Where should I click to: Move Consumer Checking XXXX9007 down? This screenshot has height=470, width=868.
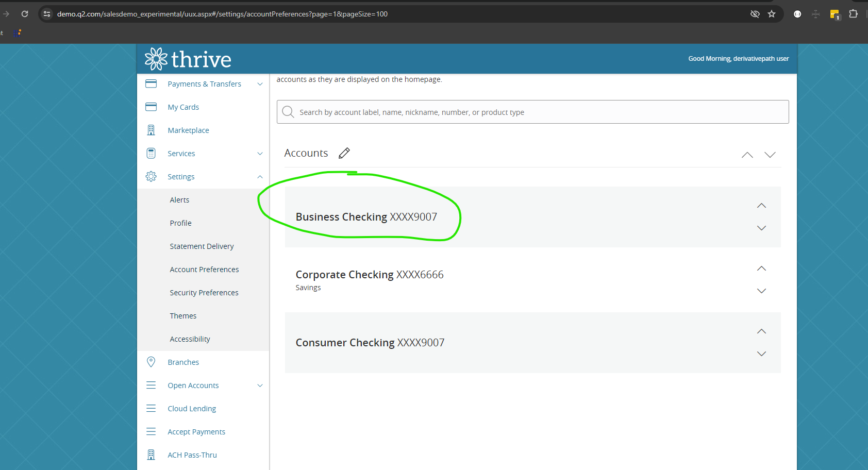761,354
